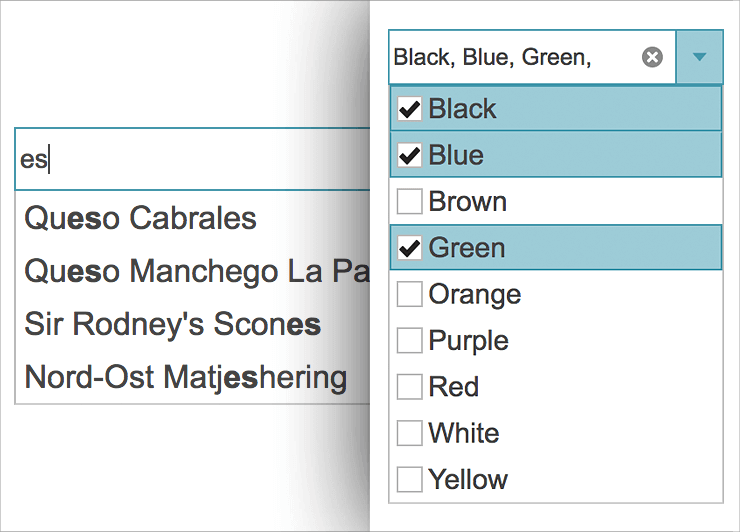
Task: Click the multiselect field showing Black, Blue, Green
Action: pyautogui.click(x=510, y=58)
